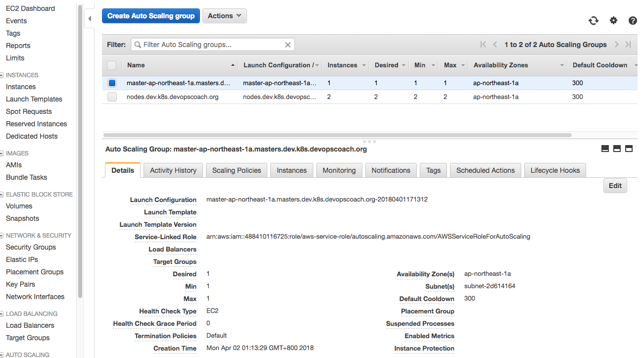Screen dimensions: 644x358
Task: Open the Lifecycle Hooks tab
Action: pyautogui.click(x=555, y=170)
